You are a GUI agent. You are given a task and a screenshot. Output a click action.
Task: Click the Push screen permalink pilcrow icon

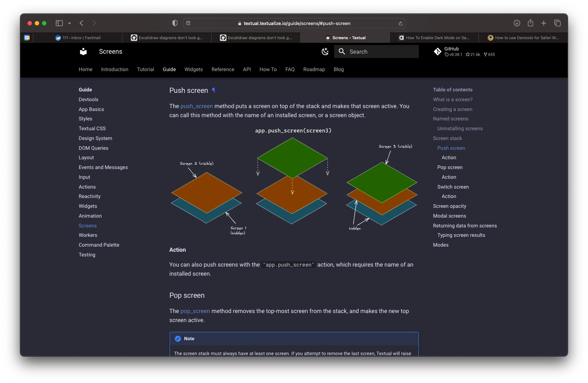pyautogui.click(x=213, y=90)
